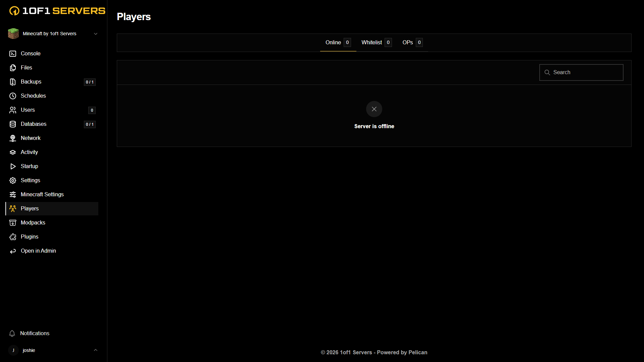This screenshot has height=362, width=644.
Task: Switch to the OPs tab
Action: (x=412, y=43)
